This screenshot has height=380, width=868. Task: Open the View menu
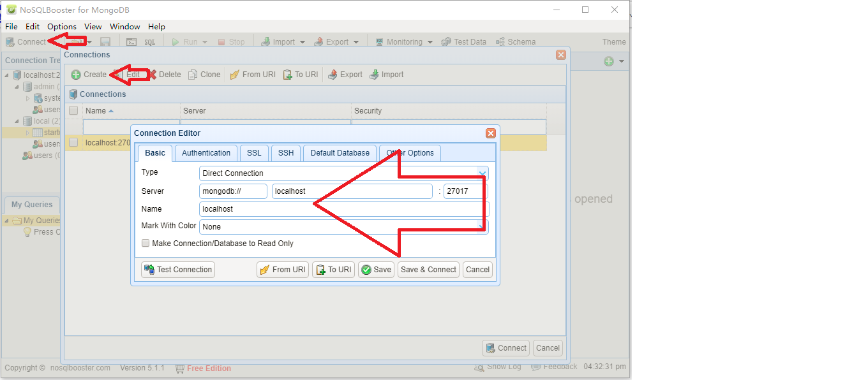tap(93, 26)
